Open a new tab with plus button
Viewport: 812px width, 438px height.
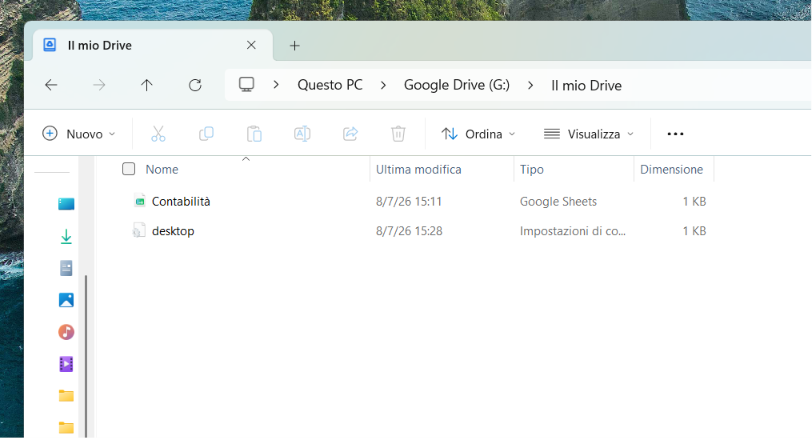(x=295, y=46)
